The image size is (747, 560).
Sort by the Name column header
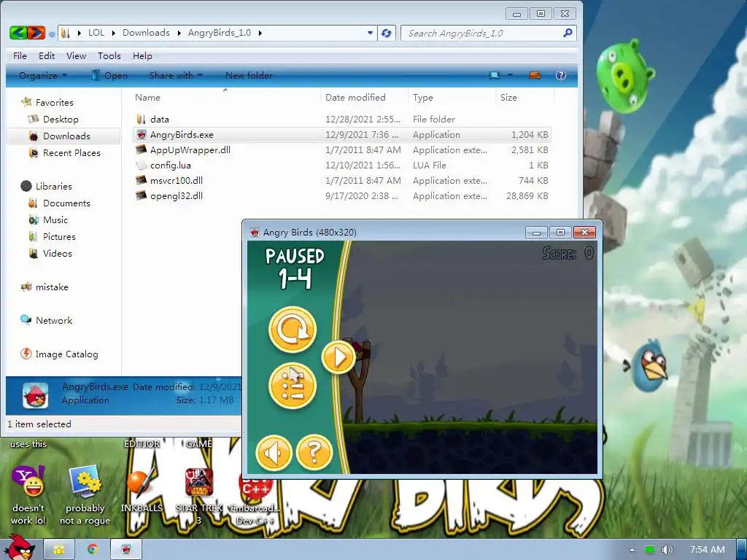click(225, 97)
